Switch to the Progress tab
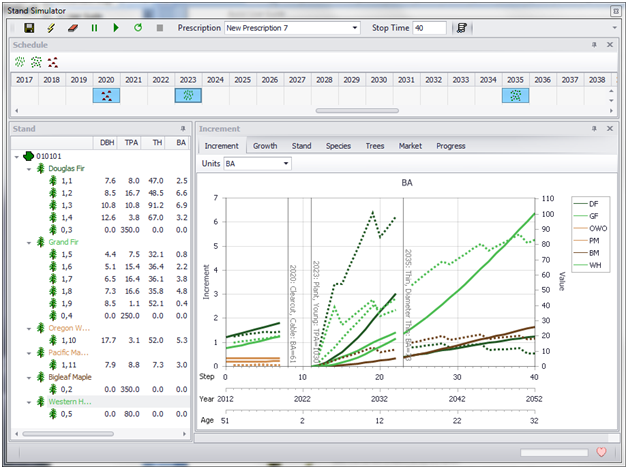This screenshot has height=469, width=628. [x=451, y=146]
